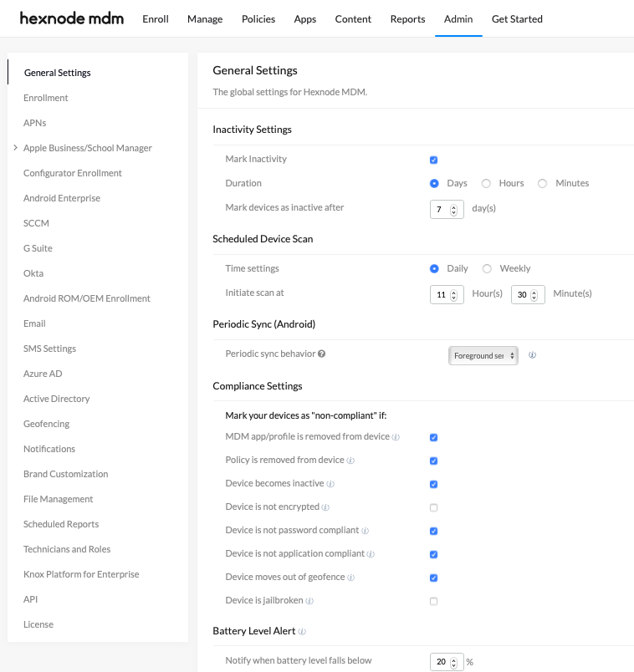634x672 pixels.
Task: Open the Periodic sync behavior help icon
Action: (321, 354)
